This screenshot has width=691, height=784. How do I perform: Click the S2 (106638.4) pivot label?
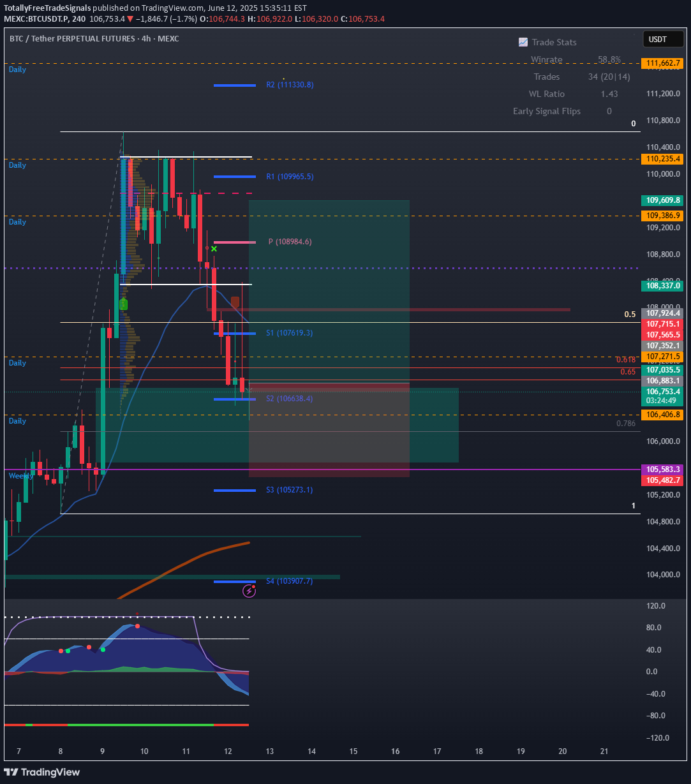coord(290,399)
